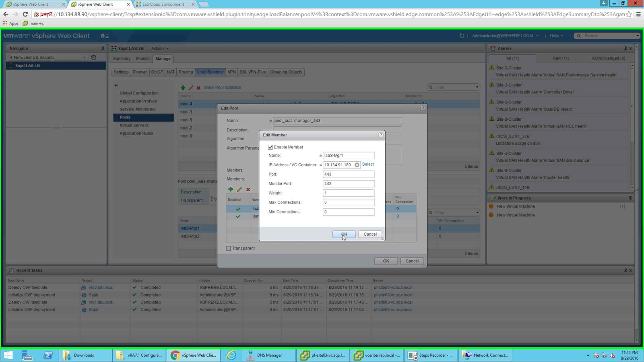Open the Actions dropdown menu
The height and width of the screenshot is (362, 644).
point(160,49)
